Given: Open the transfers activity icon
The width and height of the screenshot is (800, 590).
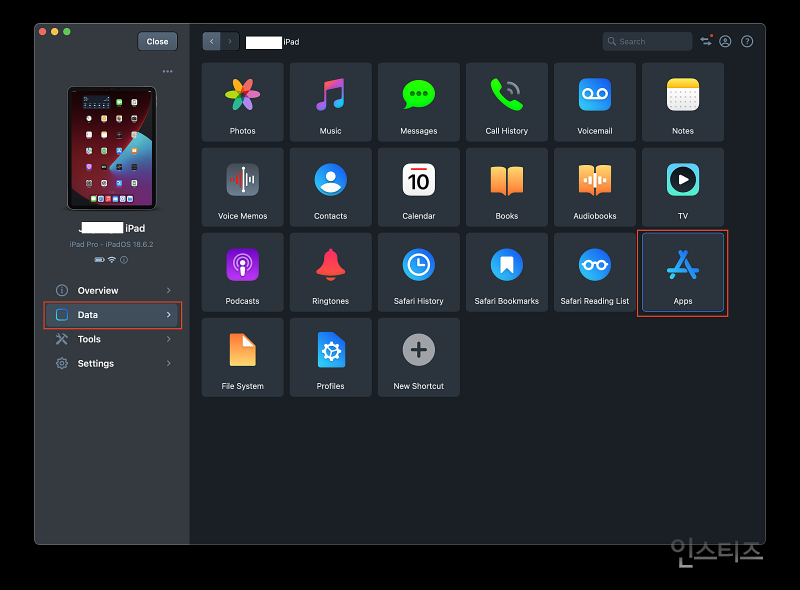Looking at the screenshot, I should pos(706,41).
